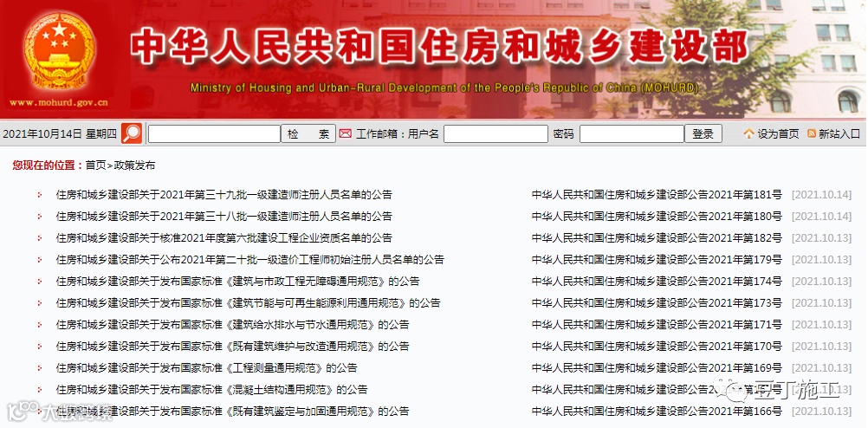Open the notice about 第三十九批一级建造师注册人员名单

[223, 194]
